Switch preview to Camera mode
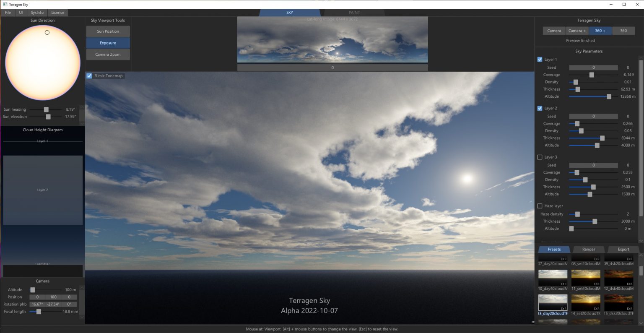This screenshot has height=333, width=644. pos(553,31)
